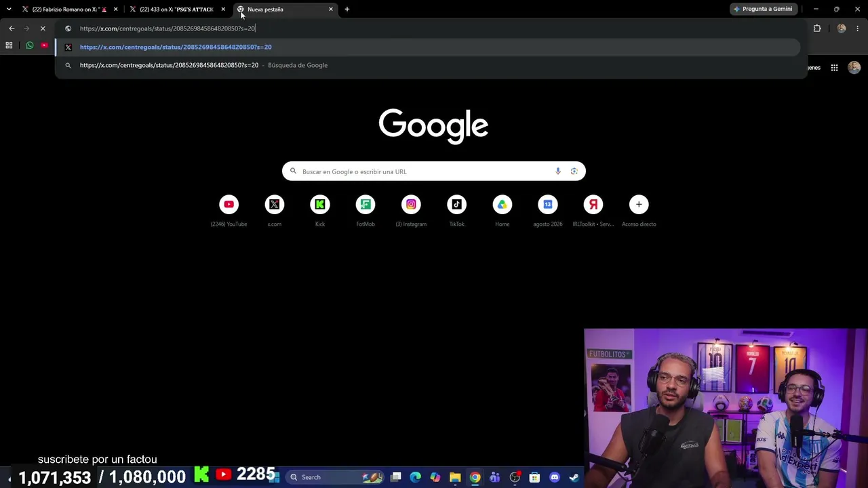Close the Fabrizio Romano tab
868x488 pixels.
click(x=116, y=9)
